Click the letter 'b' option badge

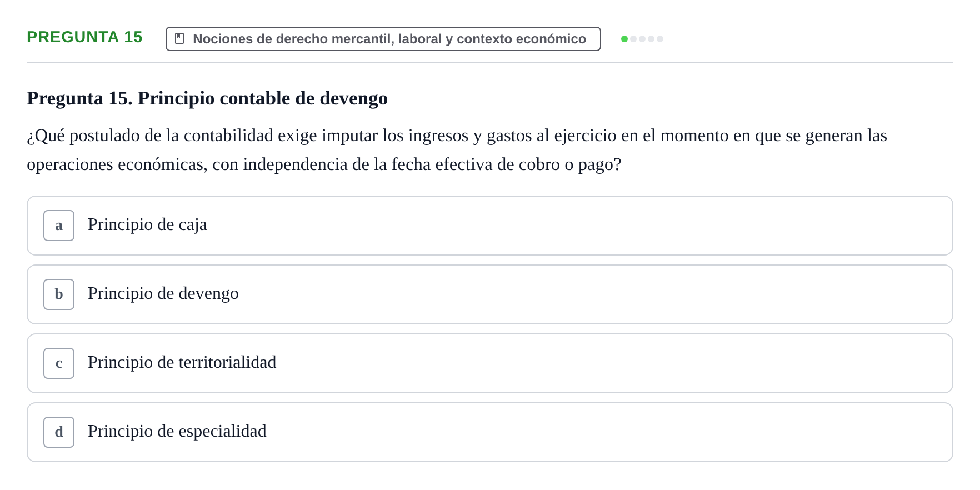tap(59, 294)
